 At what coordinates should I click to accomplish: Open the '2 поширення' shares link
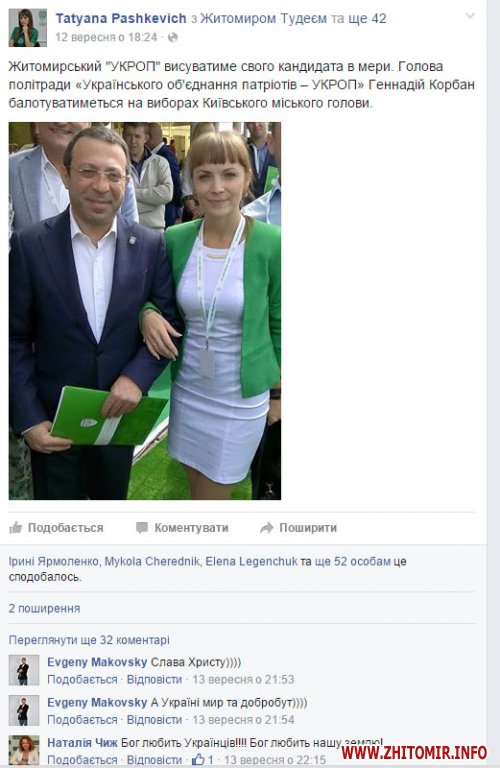[x=45, y=608]
